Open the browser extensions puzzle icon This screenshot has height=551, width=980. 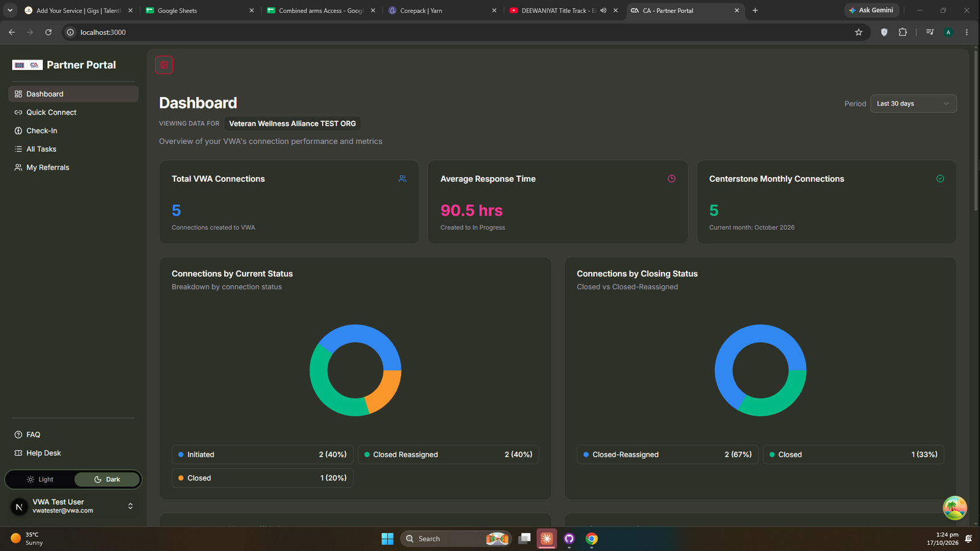[x=903, y=32]
